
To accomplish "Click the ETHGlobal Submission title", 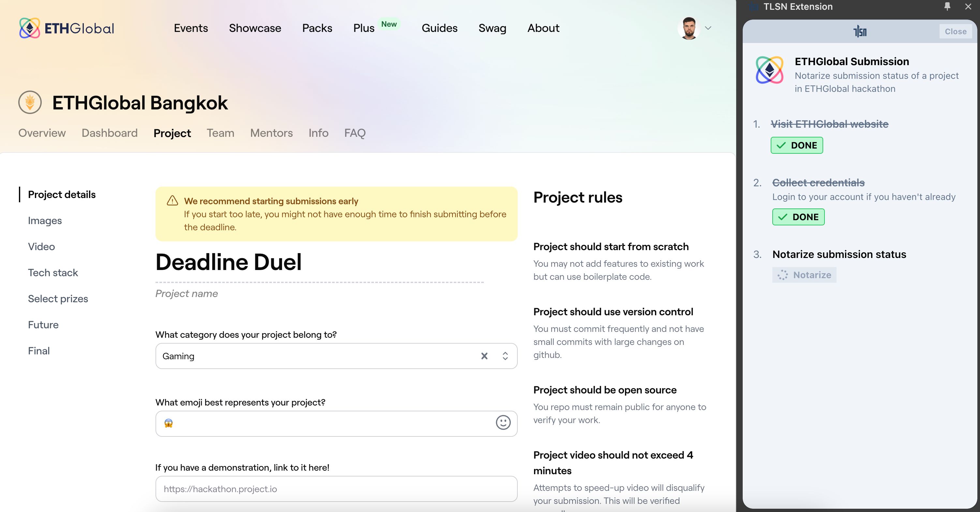I will click(x=852, y=62).
